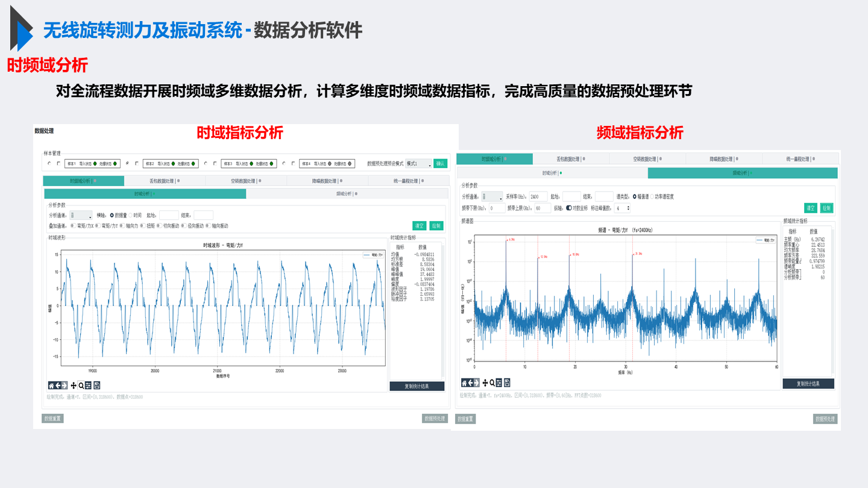Screen dimensions: 868x488
Task: Tick the 样本4 checkbox
Action: 293,163
